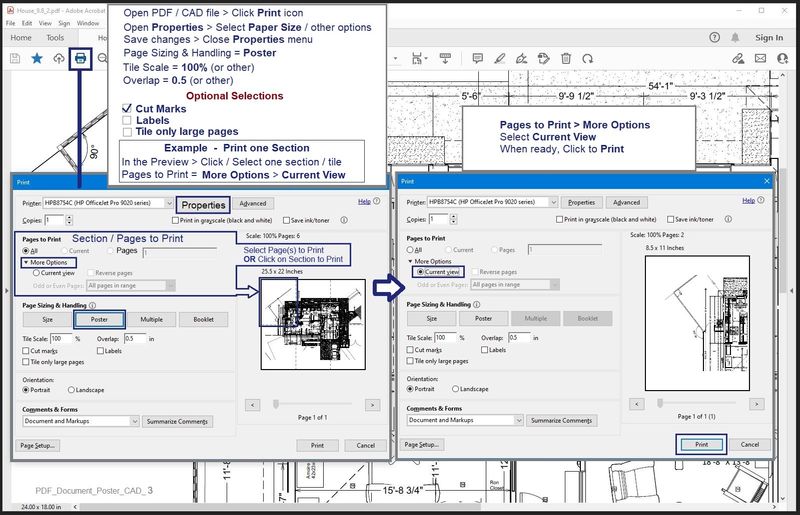Click the Add Comment speech-bubble icon
The width and height of the screenshot is (800, 515).
pyautogui.click(x=478, y=59)
